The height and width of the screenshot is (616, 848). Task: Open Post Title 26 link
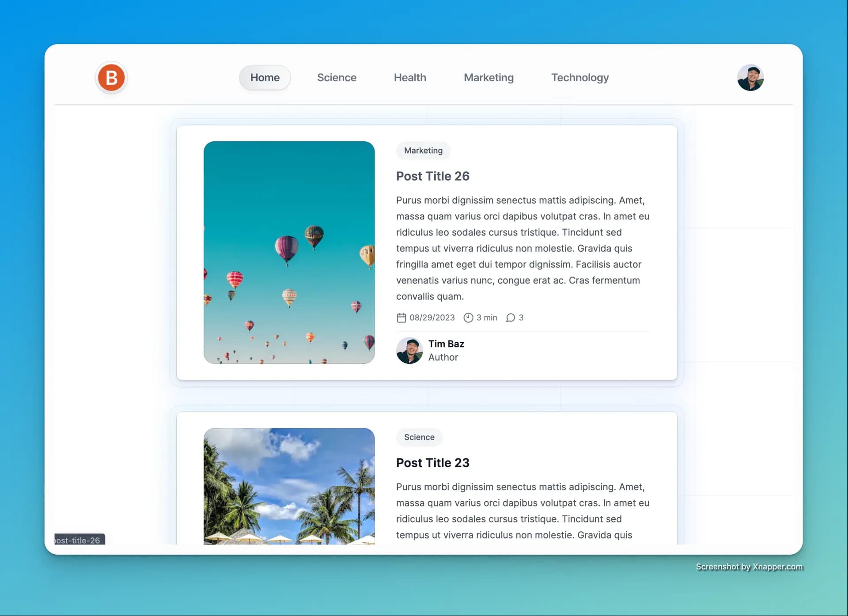coord(432,176)
